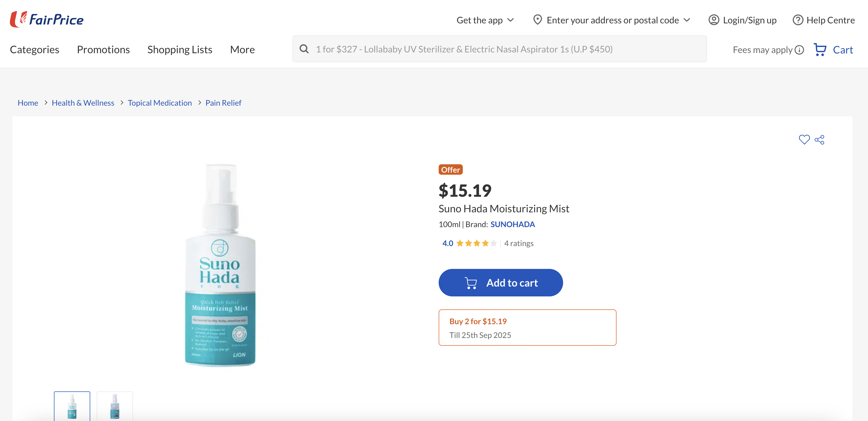Expand the More menu
The width and height of the screenshot is (868, 421).
[x=242, y=50]
